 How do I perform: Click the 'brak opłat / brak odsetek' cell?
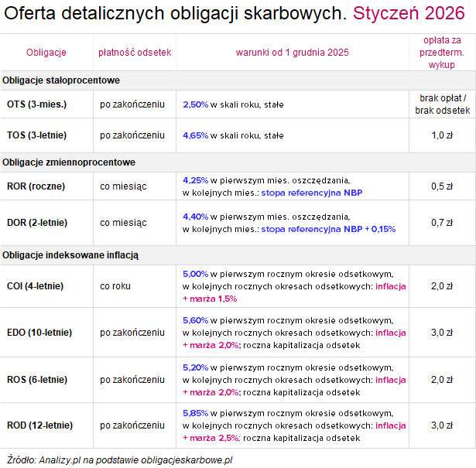pos(442,104)
